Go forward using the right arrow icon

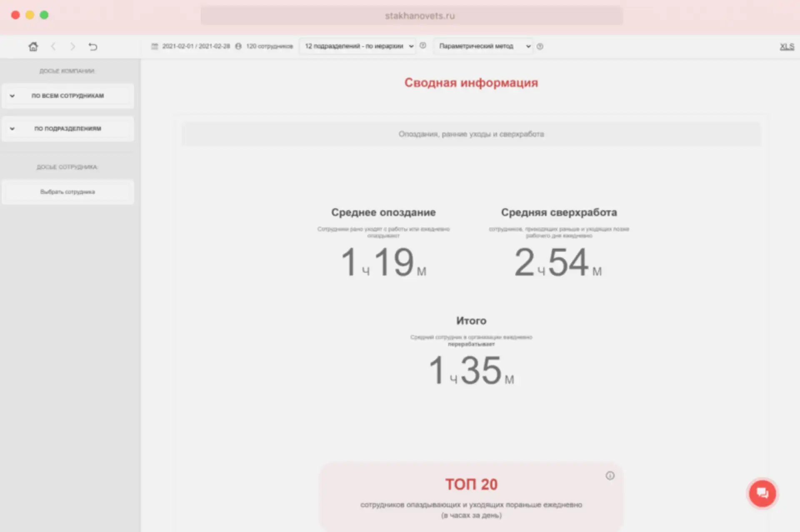pos(73,46)
